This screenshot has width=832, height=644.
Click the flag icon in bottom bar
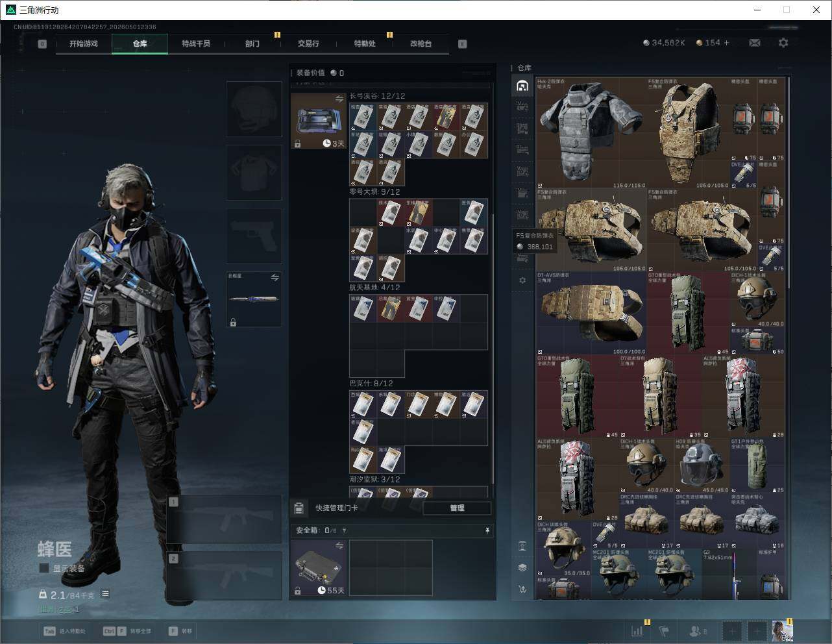(664, 630)
